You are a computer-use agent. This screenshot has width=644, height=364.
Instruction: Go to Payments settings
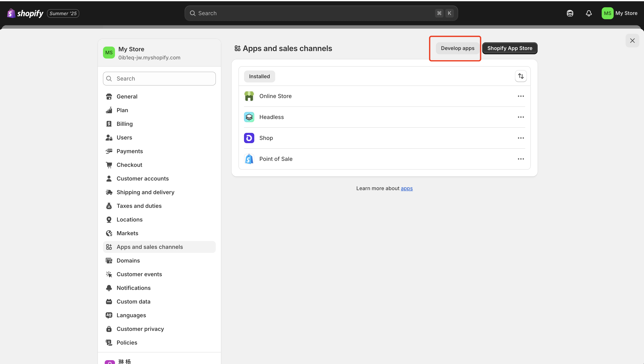point(129,151)
